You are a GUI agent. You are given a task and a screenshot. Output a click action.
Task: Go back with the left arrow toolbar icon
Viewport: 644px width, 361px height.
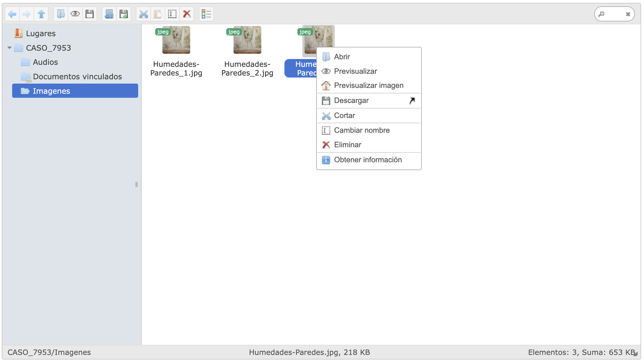click(12, 14)
